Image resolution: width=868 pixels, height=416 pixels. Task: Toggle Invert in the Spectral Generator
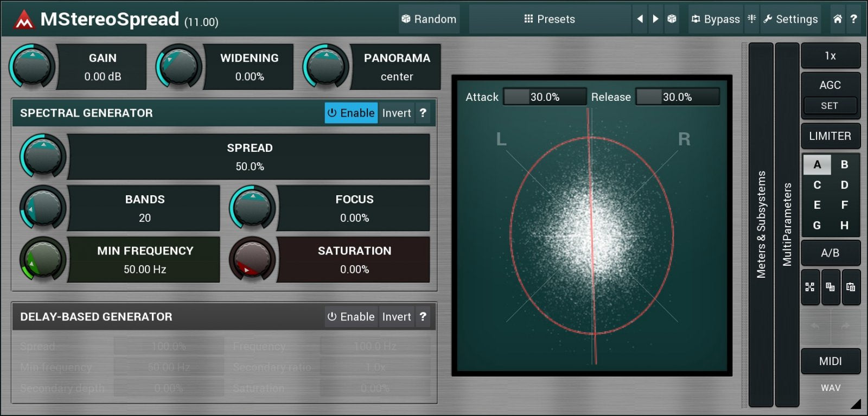(x=397, y=113)
